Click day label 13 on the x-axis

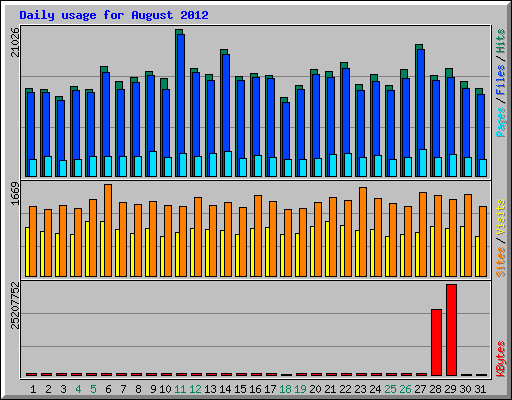click(210, 389)
